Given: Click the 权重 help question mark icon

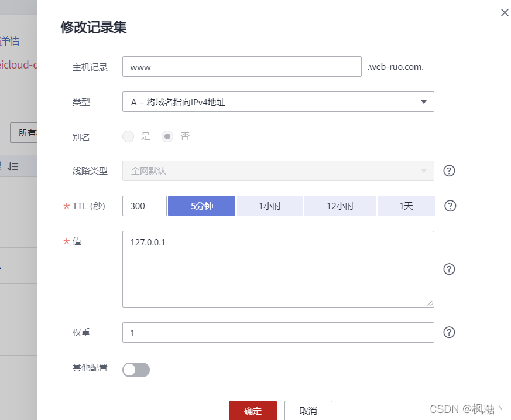Looking at the screenshot, I should (x=449, y=332).
